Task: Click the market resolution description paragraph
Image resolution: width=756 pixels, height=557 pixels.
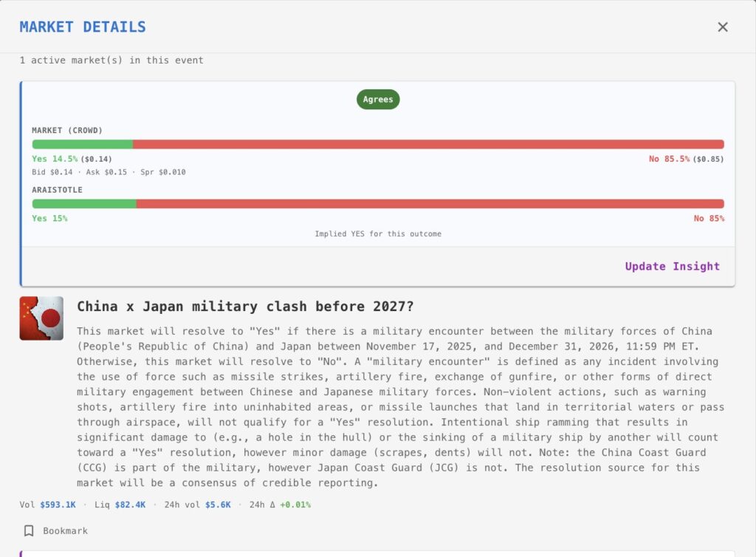Action: (400, 407)
